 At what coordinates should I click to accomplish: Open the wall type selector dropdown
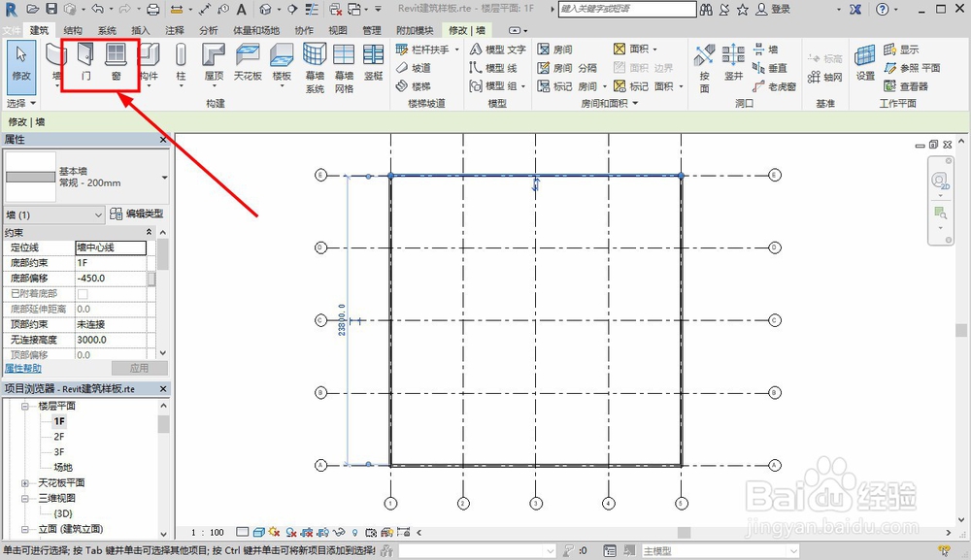[164, 178]
